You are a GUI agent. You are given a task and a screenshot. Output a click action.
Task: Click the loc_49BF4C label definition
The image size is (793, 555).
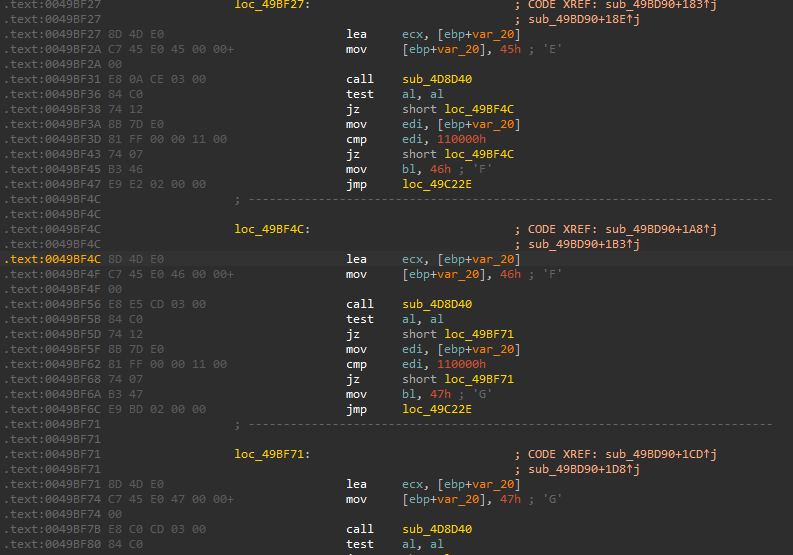click(x=271, y=229)
